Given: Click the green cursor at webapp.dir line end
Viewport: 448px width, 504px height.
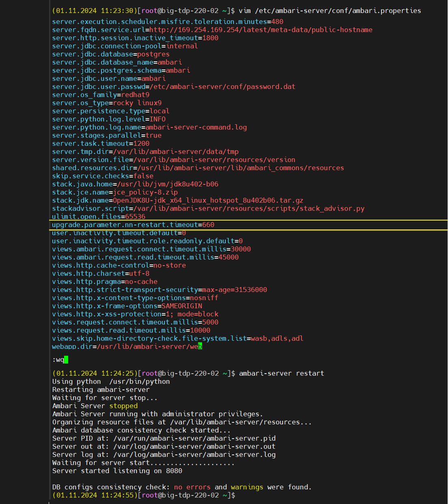Looking at the screenshot, I should [200, 346].
